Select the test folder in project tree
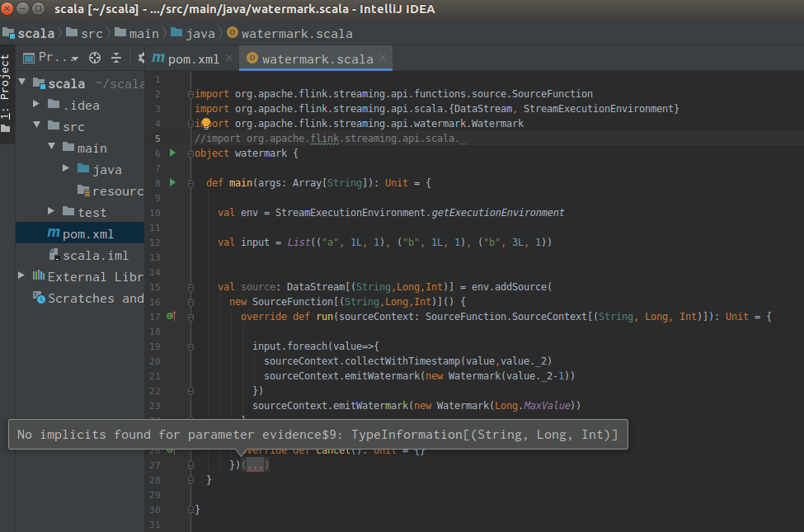The width and height of the screenshot is (804, 532). (85, 213)
